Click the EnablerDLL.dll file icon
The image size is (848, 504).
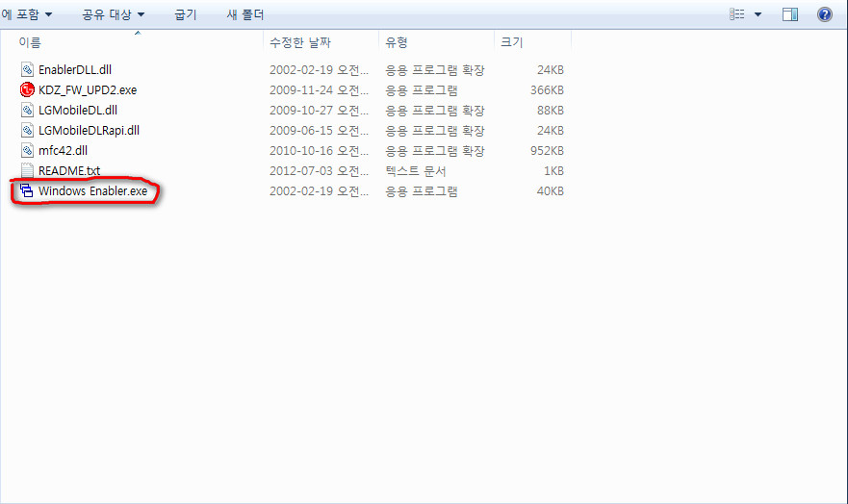point(27,70)
